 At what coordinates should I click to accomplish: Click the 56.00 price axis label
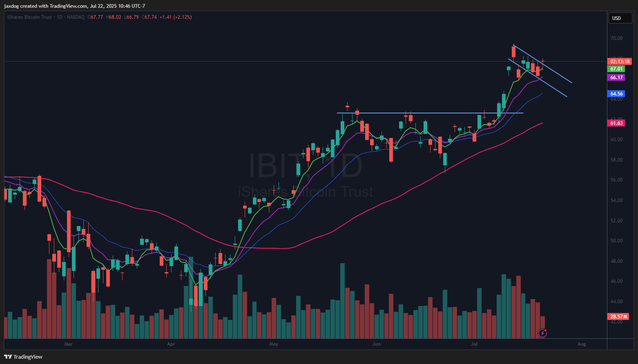pyautogui.click(x=616, y=180)
